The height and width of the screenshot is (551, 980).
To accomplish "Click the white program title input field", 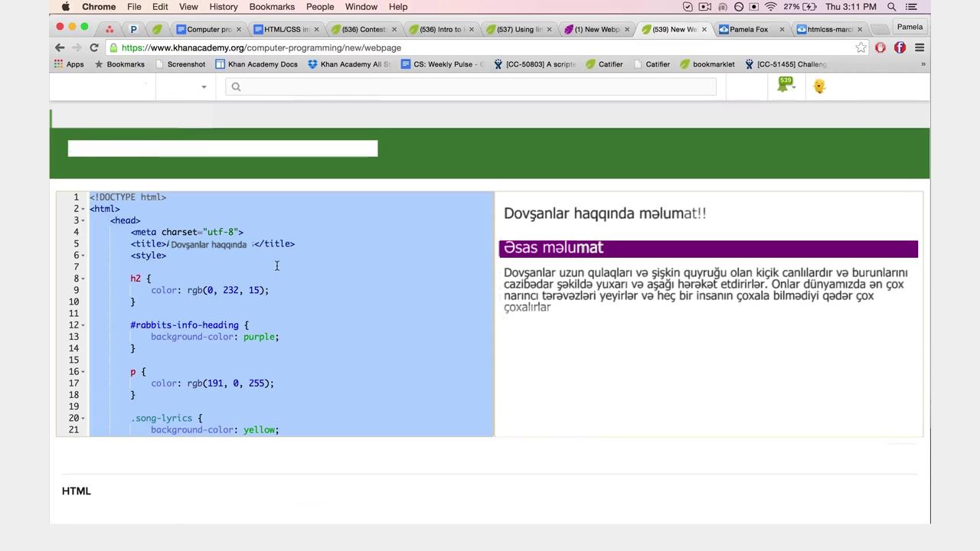I will point(223,148).
